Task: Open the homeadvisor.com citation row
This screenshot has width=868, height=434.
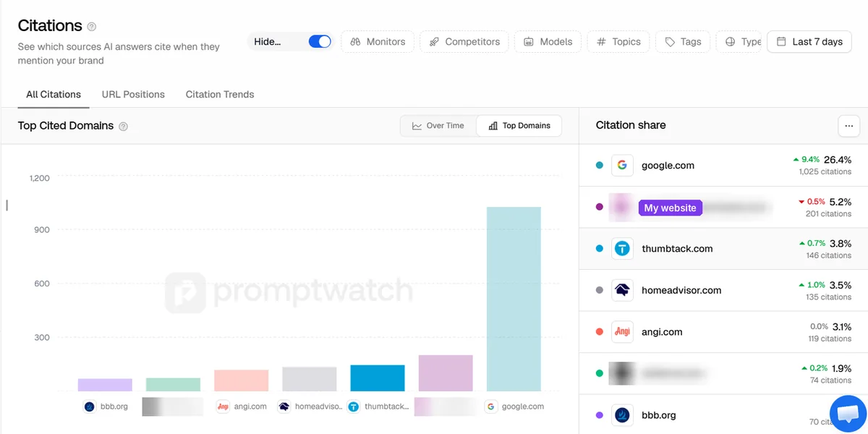Action: [x=723, y=291]
